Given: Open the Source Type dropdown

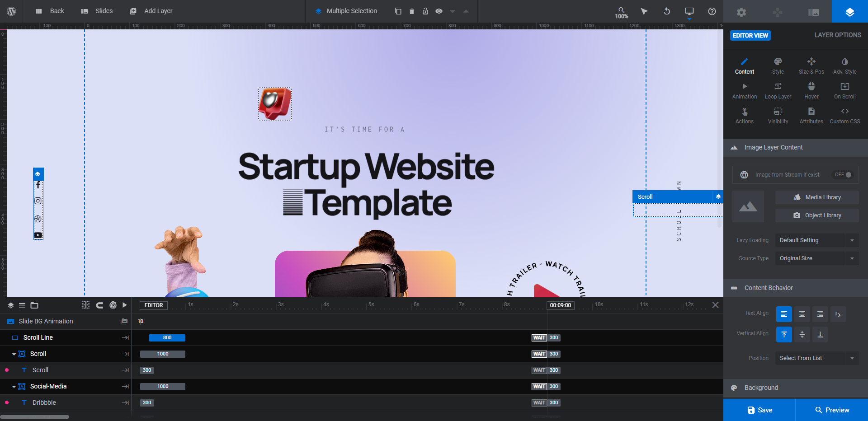Looking at the screenshot, I should pos(816,258).
